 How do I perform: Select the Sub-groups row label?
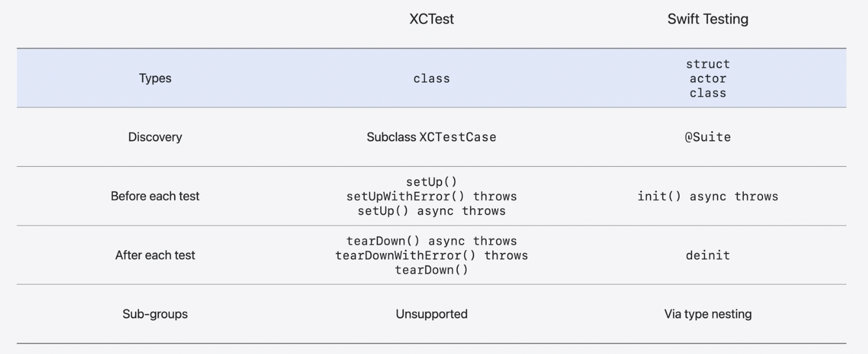(x=155, y=314)
